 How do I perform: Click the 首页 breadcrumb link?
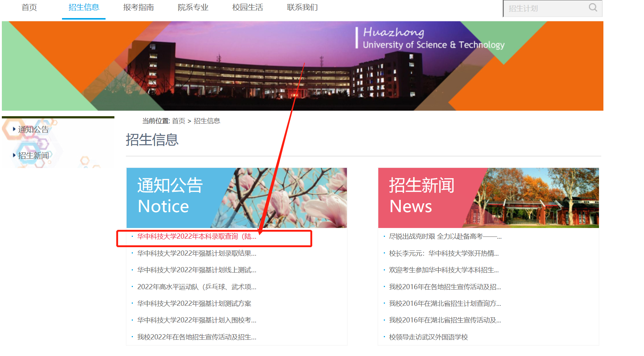tap(179, 121)
